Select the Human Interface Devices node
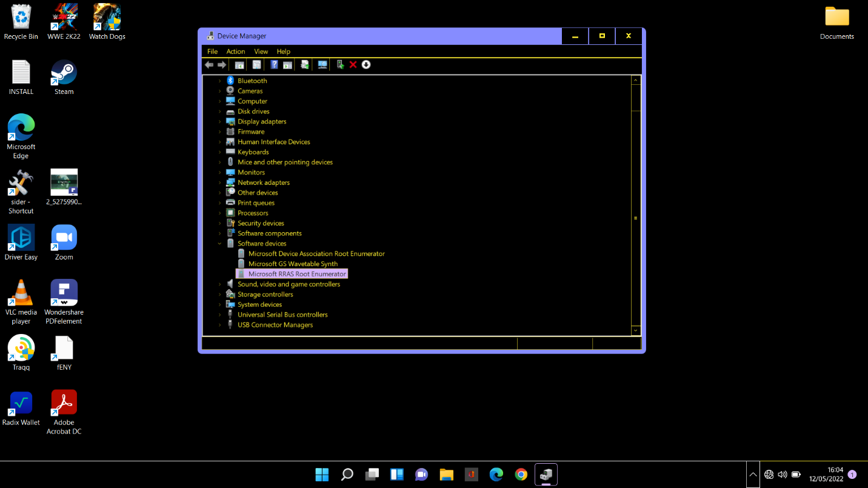The image size is (868, 488). (273, 142)
